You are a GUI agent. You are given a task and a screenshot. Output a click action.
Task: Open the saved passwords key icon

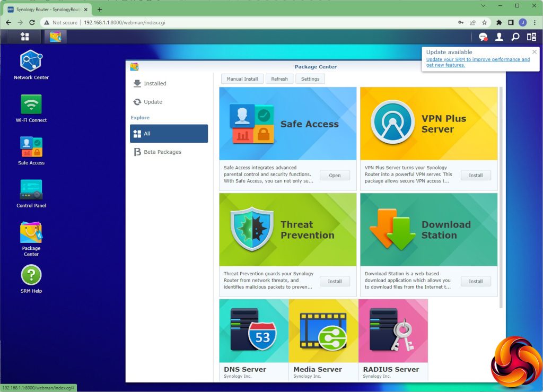click(x=461, y=22)
